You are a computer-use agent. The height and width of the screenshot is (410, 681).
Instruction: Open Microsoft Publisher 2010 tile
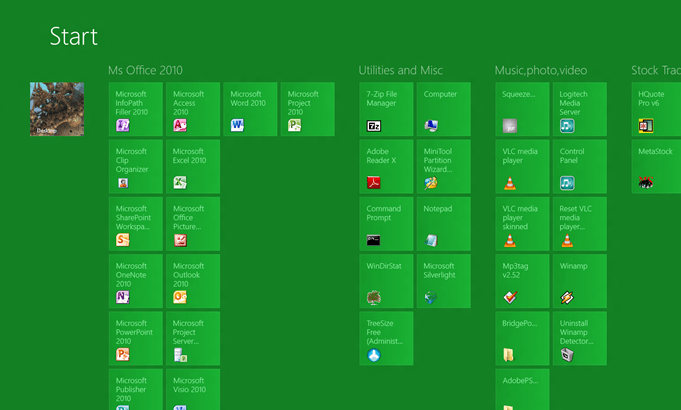136,389
